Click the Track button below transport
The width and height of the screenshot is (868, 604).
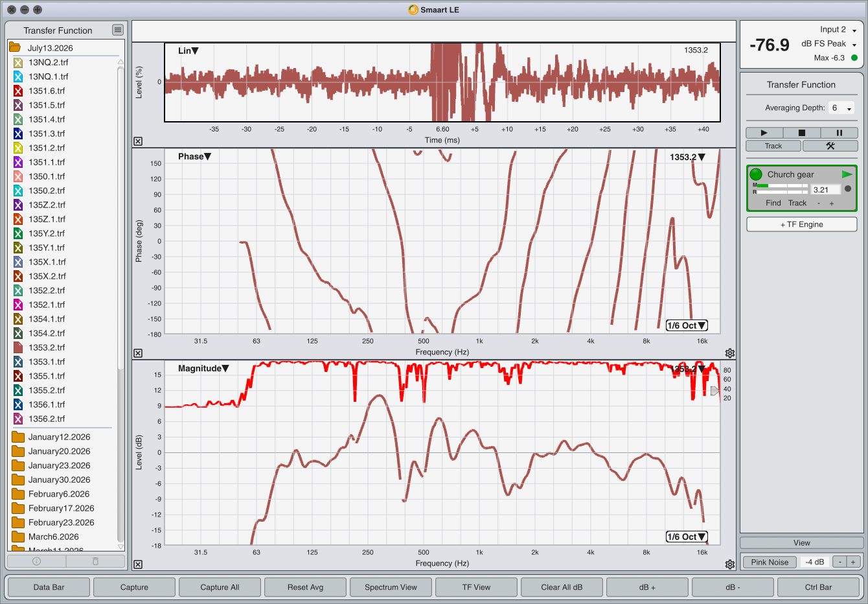(773, 146)
